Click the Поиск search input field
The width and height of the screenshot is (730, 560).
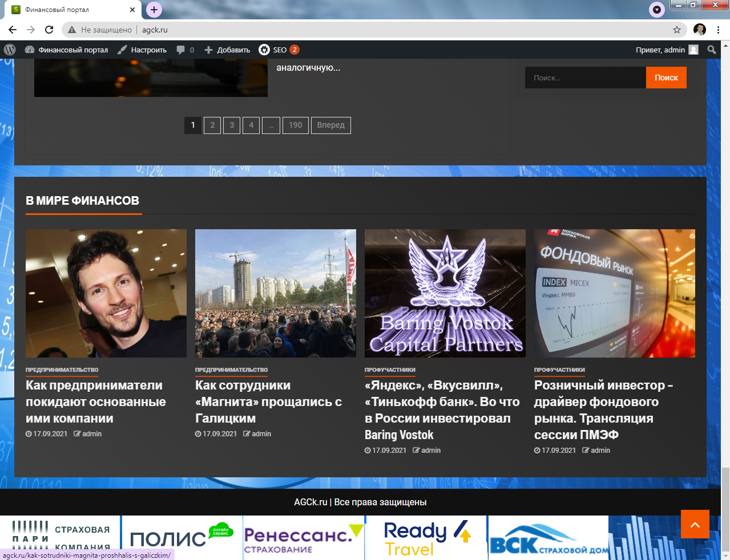(x=586, y=78)
